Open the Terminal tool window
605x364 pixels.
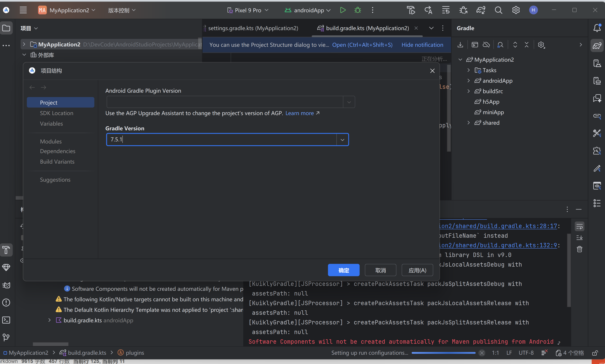pos(6,320)
